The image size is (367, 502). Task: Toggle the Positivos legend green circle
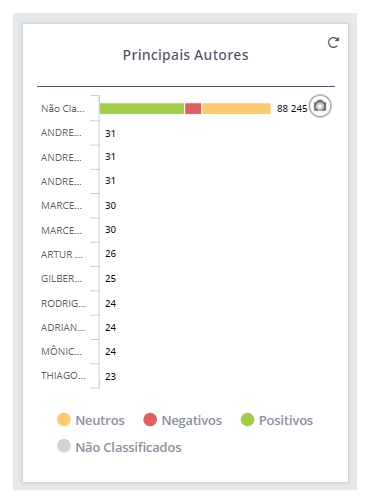pyautogui.click(x=247, y=420)
